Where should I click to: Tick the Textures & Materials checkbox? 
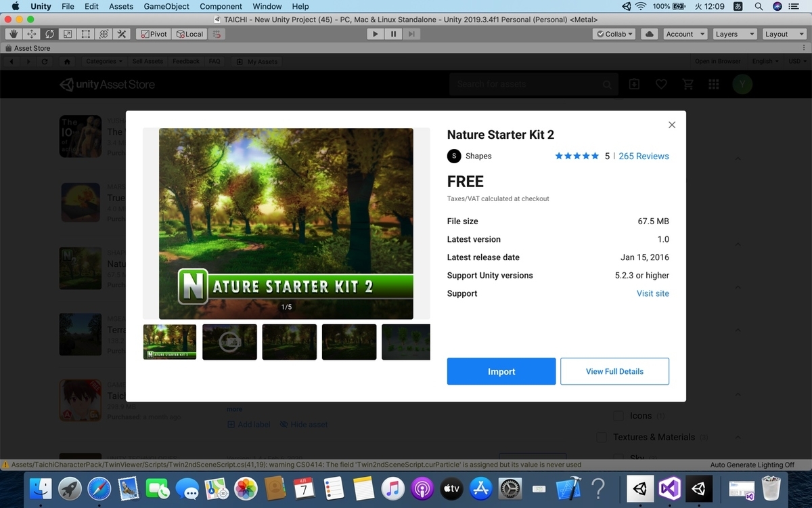[x=602, y=438]
